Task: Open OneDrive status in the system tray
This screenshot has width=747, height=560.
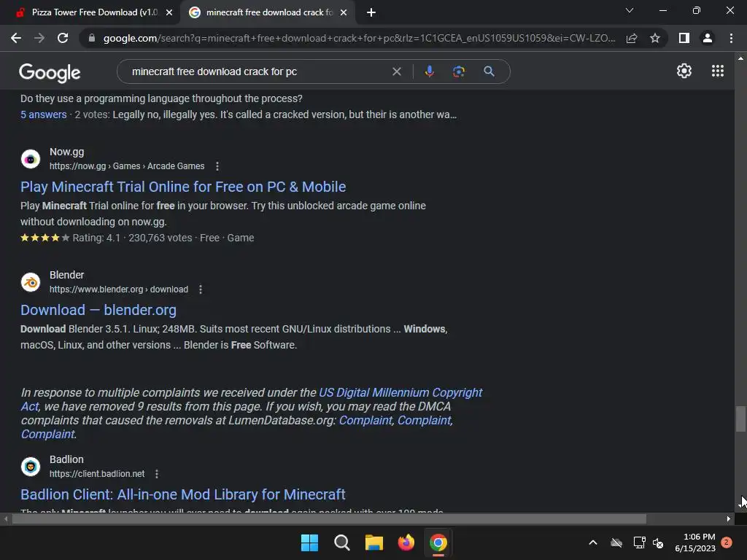Action: pyautogui.click(x=616, y=542)
